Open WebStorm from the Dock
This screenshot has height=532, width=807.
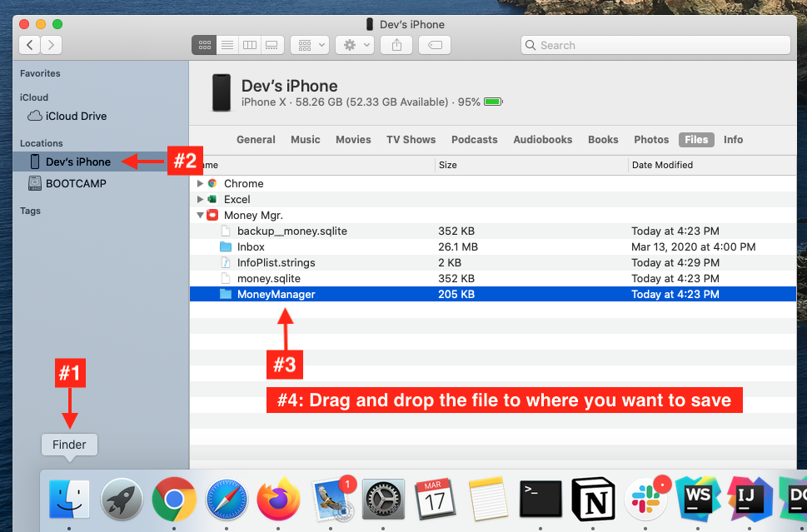(698, 499)
